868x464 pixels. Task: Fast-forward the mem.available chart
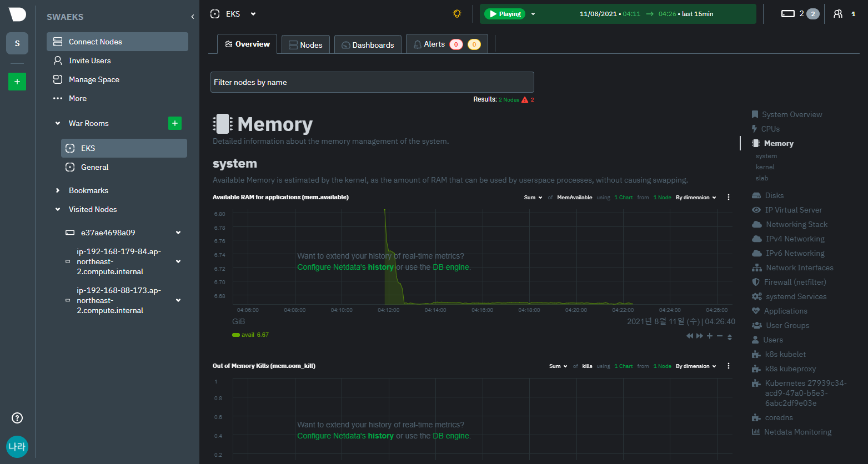pos(700,336)
